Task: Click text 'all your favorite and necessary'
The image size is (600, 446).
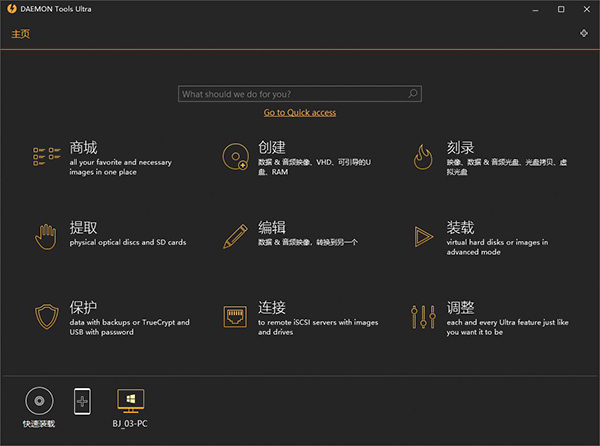Action: 121,163
